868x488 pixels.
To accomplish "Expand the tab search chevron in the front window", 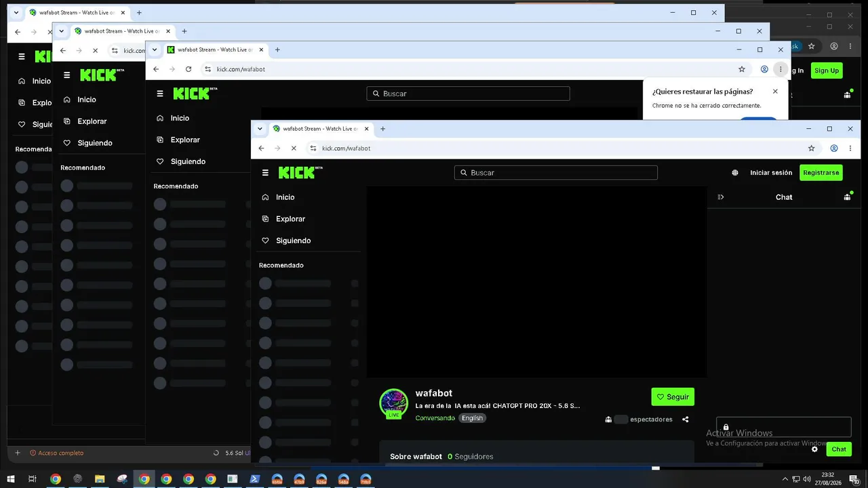I will point(260,129).
